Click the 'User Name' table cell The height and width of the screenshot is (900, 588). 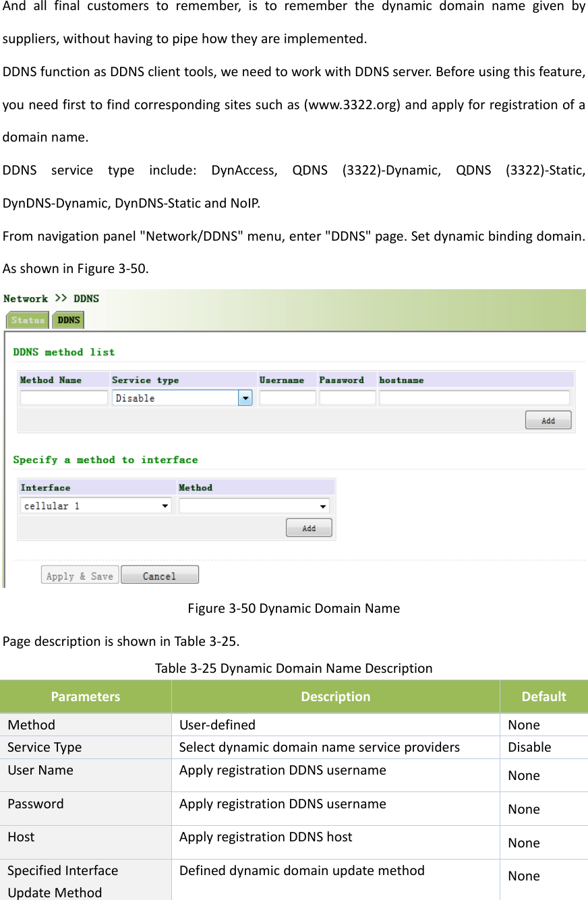pos(86,775)
